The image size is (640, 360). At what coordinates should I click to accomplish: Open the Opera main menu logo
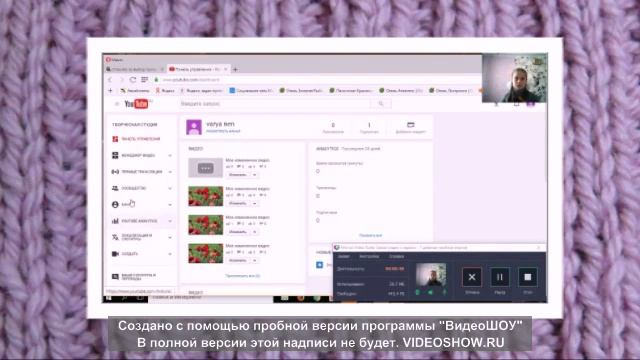(109, 60)
